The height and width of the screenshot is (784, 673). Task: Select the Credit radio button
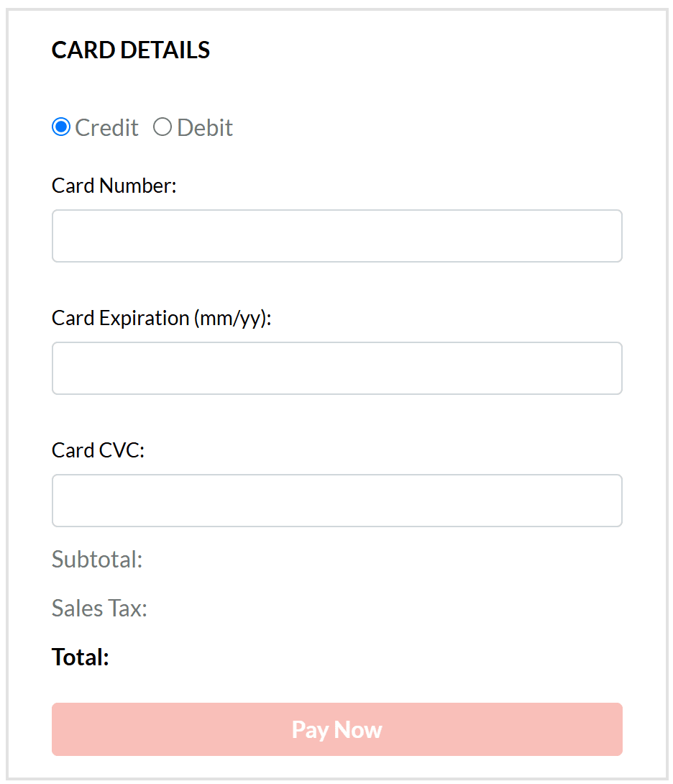pyautogui.click(x=61, y=127)
